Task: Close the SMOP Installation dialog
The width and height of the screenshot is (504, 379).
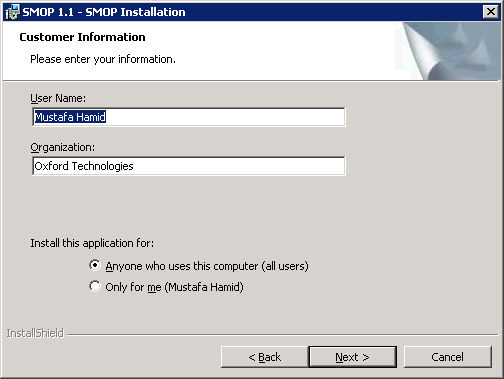Action: click(x=491, y=12)
